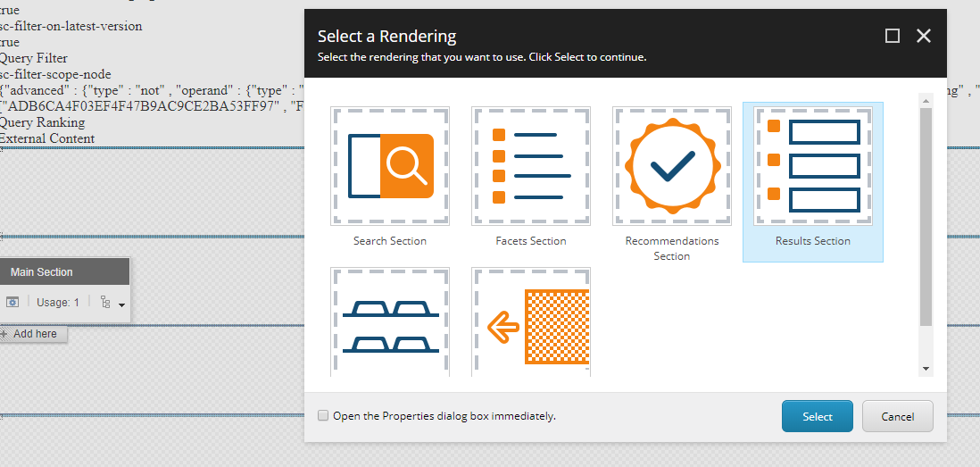Click the Add here button
The image size is (980, 467).
tap(34, 334)
